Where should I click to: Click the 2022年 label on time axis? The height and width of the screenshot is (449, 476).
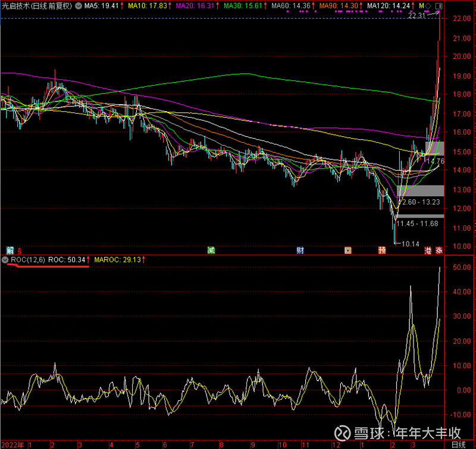click(12, 445)
